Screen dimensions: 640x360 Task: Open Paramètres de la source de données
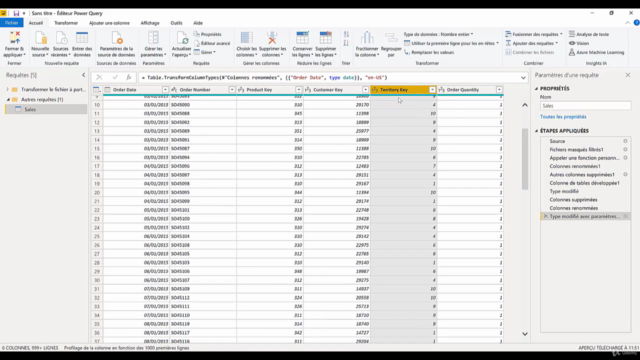[116, 44]
